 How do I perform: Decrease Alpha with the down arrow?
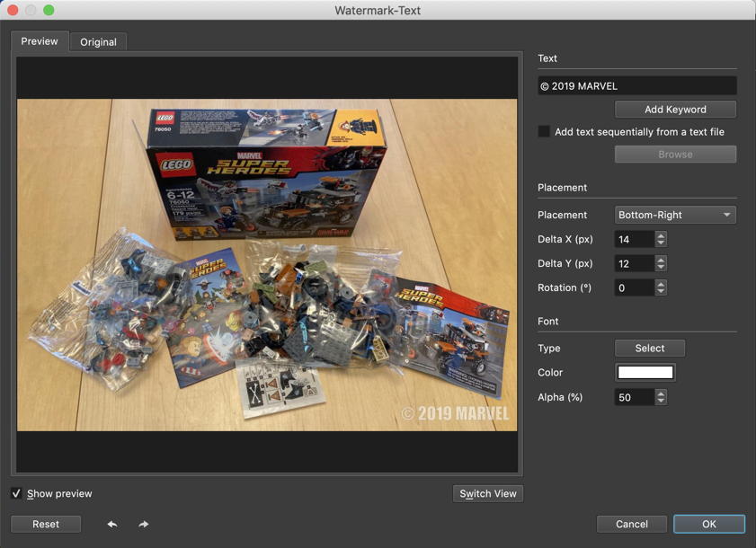tap(661, 401)
